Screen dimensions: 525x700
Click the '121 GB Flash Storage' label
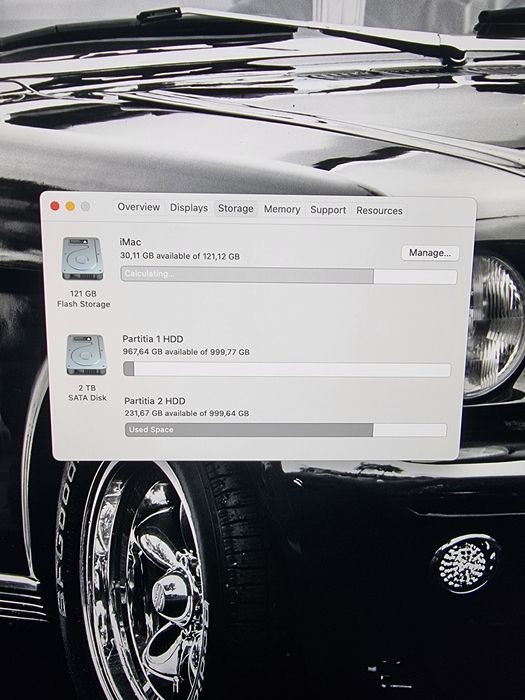coord(83,299)
